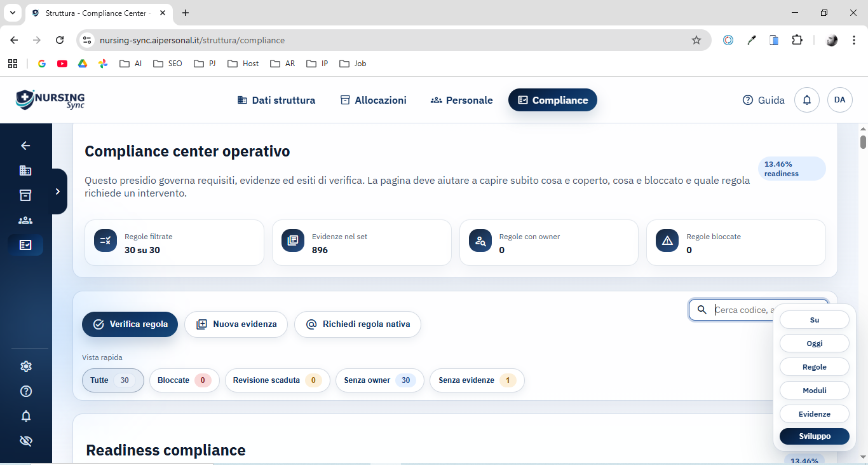Open the DA user avatar menu
Viewport: 868px width, 465px height.
coord(840,100)
